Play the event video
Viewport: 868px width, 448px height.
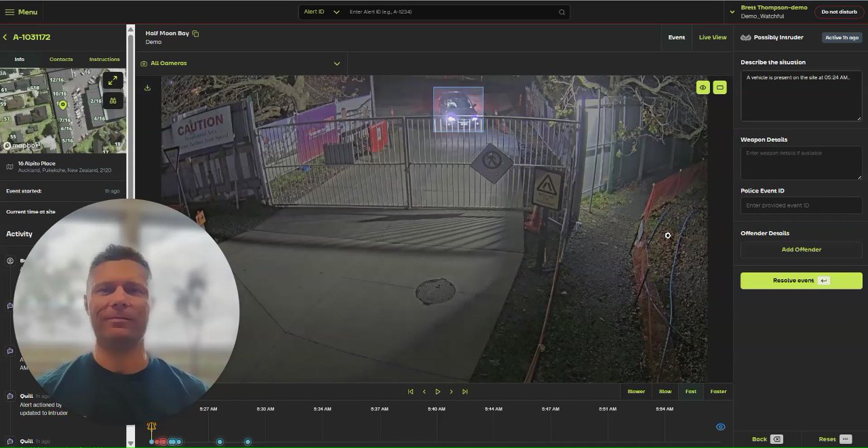click(x=438, y=392)
